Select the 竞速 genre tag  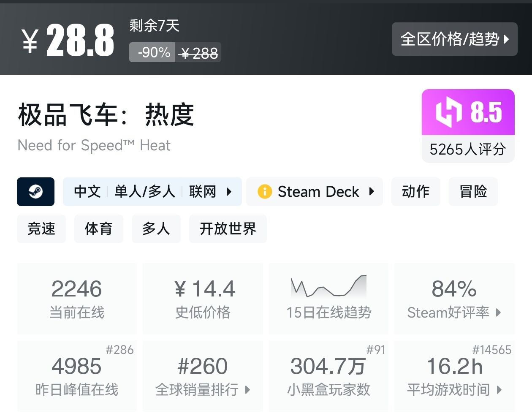click(x=41, y=229)
